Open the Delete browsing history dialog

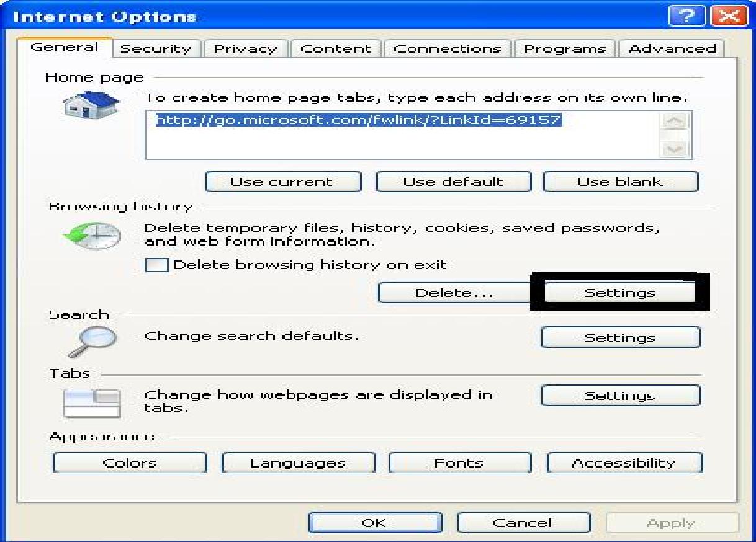coord(454,292)
